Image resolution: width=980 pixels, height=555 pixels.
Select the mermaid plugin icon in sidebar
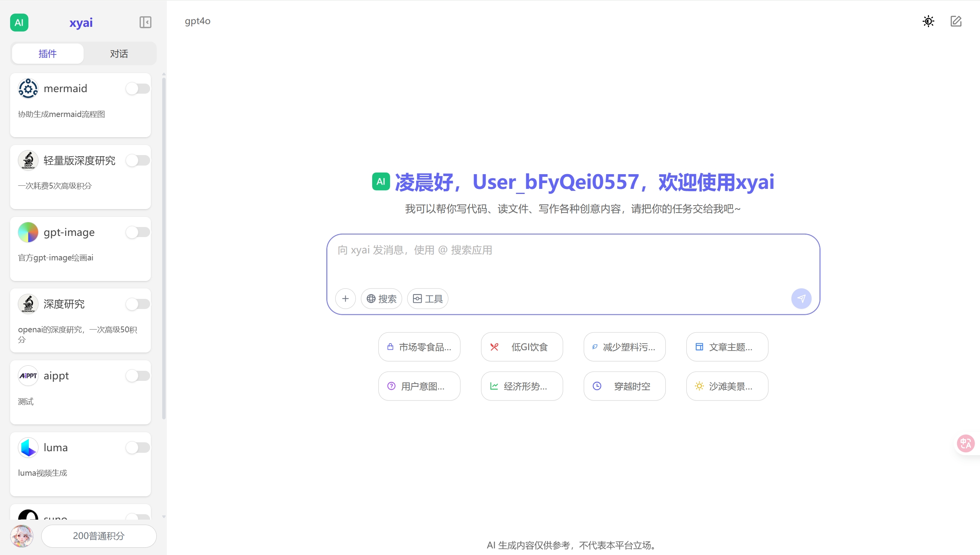[28, 88]
